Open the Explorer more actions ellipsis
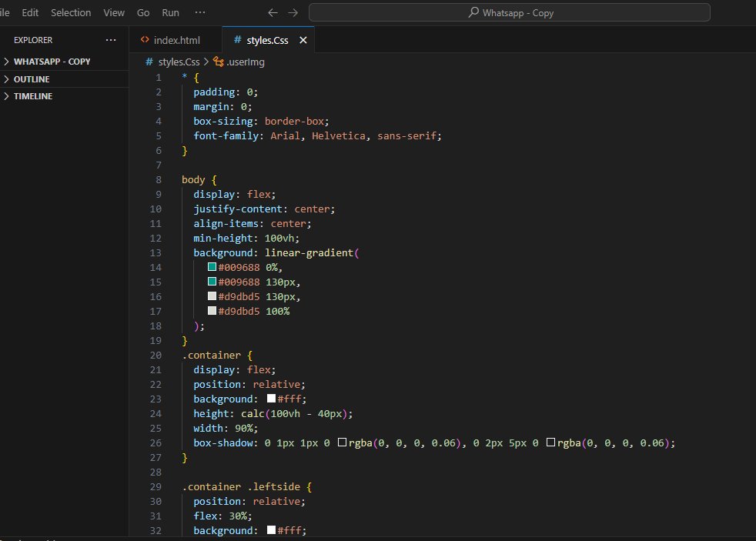756x541 pixels. coord(111,40)
